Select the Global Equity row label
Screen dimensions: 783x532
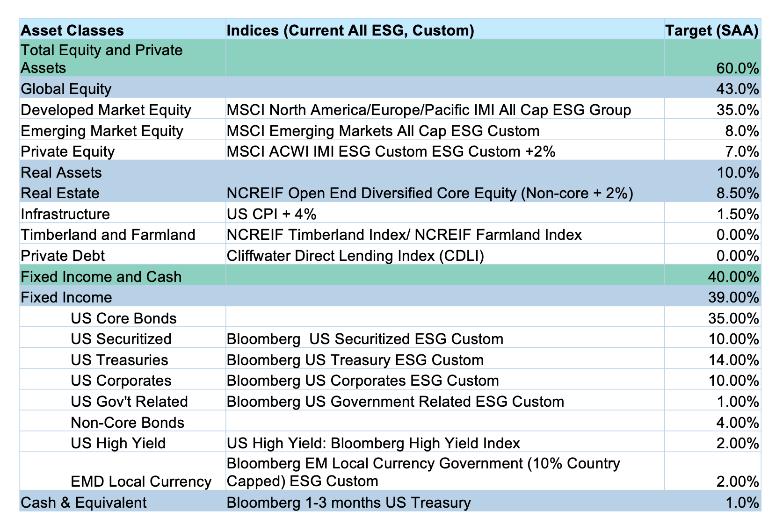[66, 89]
